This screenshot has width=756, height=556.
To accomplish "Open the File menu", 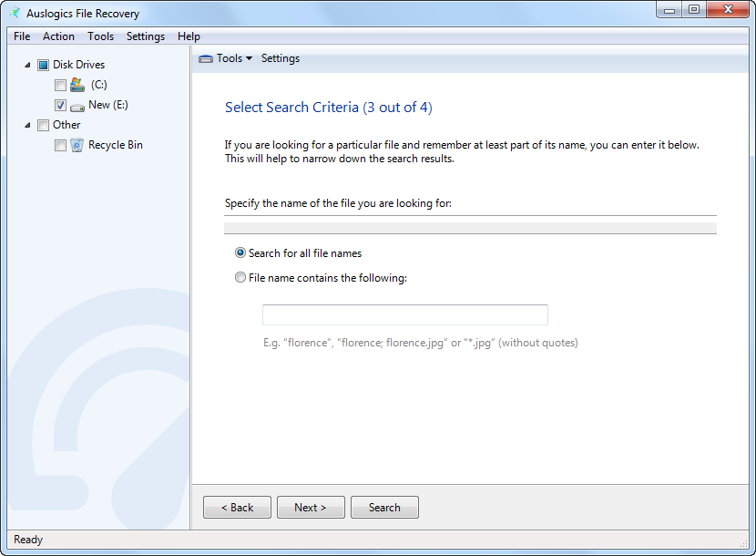I will pos(22,36).
